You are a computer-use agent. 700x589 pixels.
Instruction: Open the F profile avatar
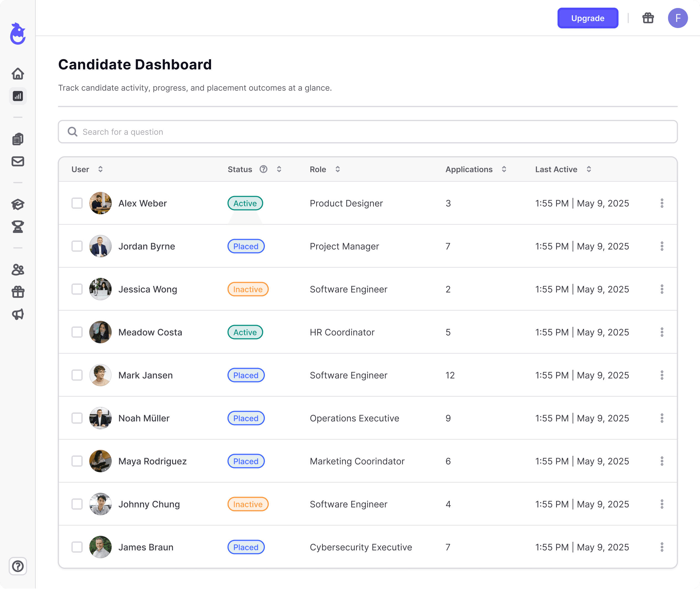pos(678,18)
